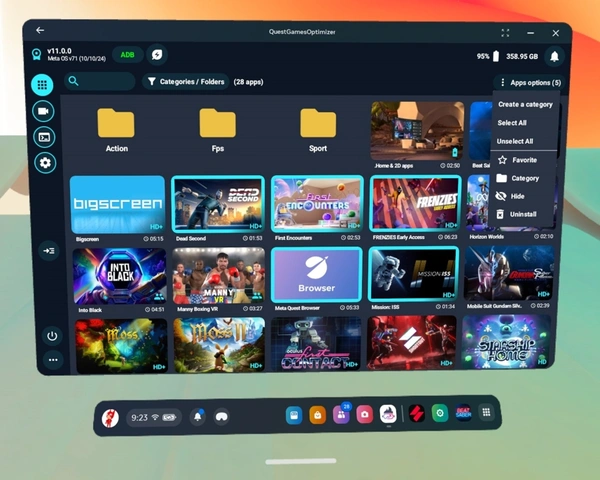Toggle the ADB connection badge
Screen dimensions: 600x480
pyautogui.click(x=128, y=55)
